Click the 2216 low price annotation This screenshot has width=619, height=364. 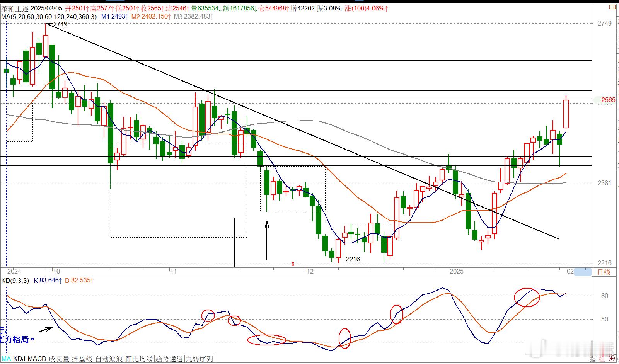(x=353, y=259)
